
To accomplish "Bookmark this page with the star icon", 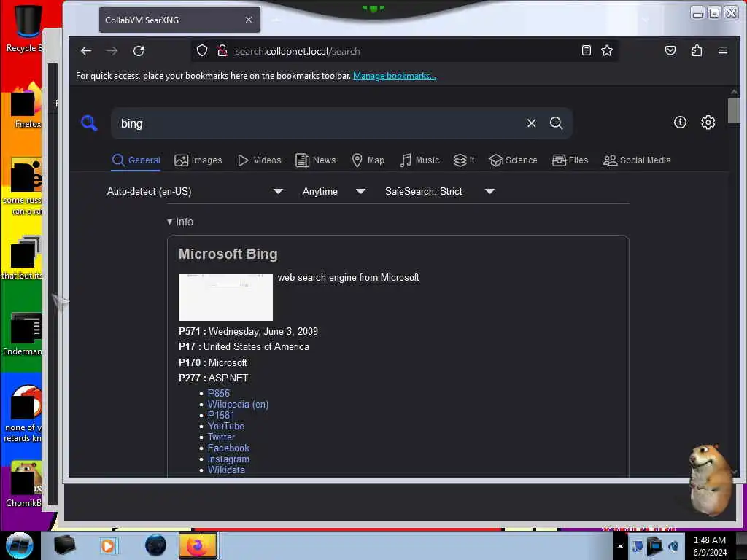I will [x=606, y=50].
